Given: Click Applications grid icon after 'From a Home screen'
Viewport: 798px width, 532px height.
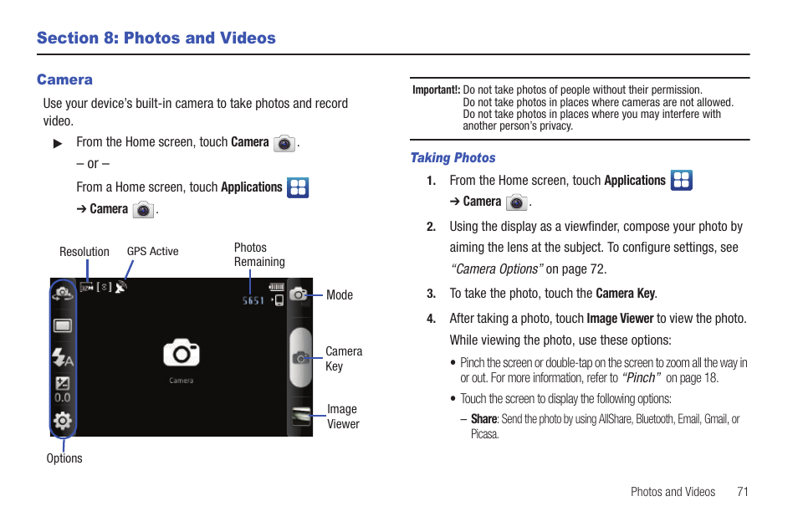Looking at the screenshot, I should click(x=298, y=187).
